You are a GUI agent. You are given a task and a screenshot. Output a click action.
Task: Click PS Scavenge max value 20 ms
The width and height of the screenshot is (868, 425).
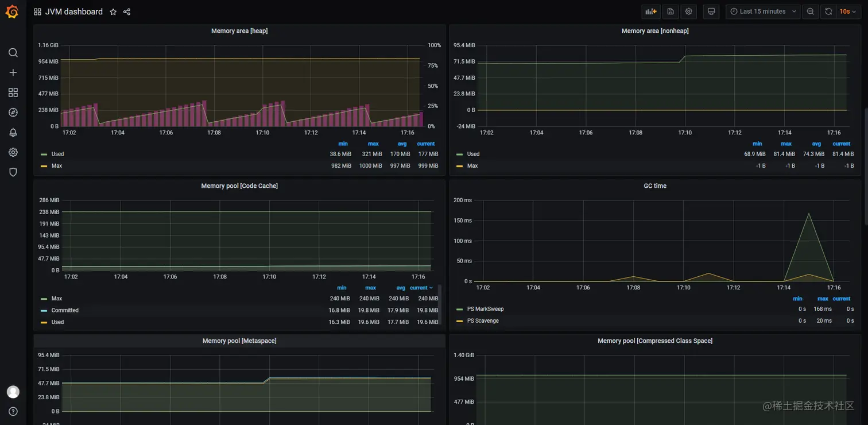tap(824, 321)
